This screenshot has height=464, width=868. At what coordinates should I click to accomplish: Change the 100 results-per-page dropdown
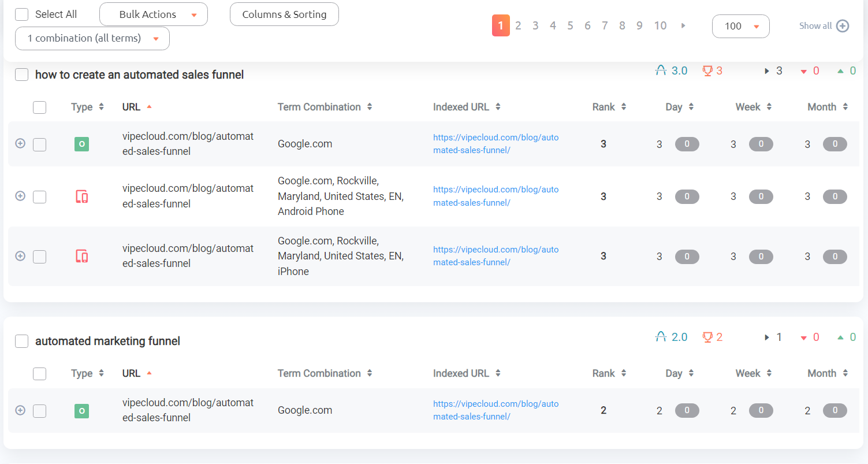click(x=741, y=26)
